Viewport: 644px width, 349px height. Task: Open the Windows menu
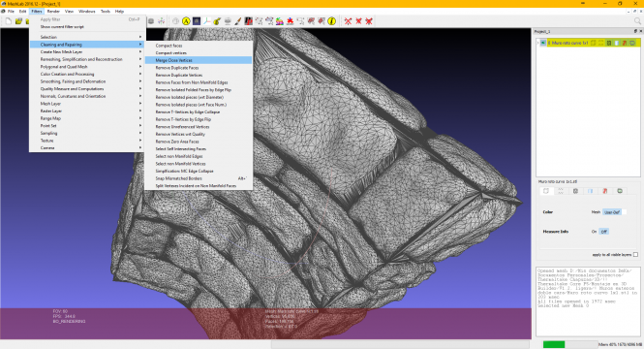point(86,11)
